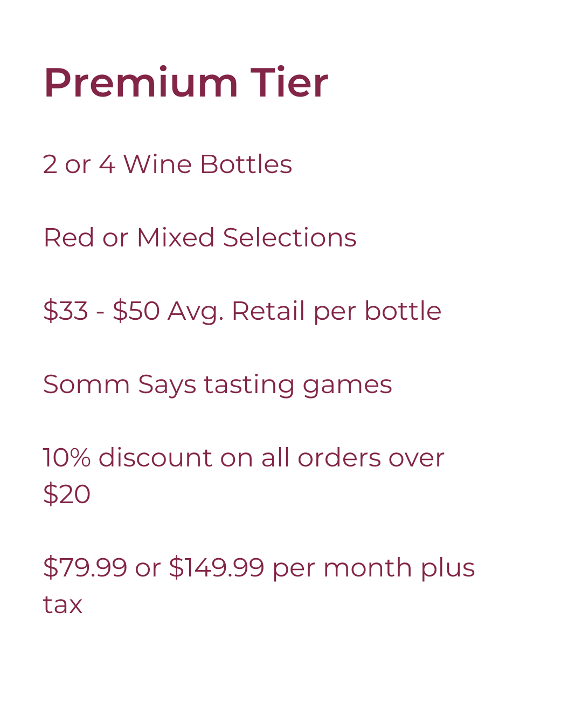This screenshot has height=728, width=582.
Task: Click the "$33" retail price
Action: tap(65, 311)
